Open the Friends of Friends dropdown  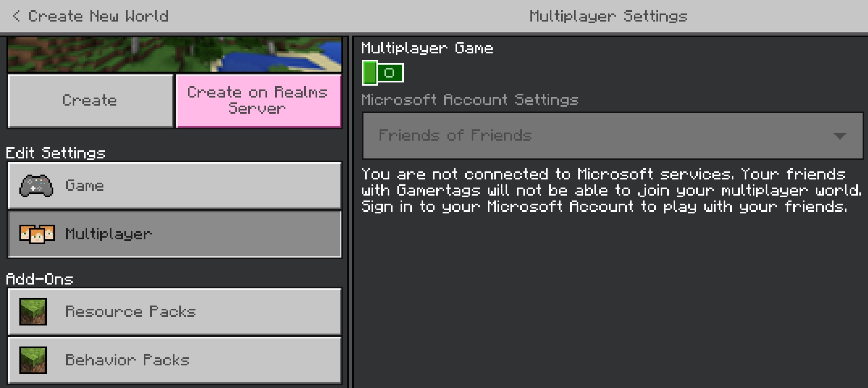pos(613,136)
